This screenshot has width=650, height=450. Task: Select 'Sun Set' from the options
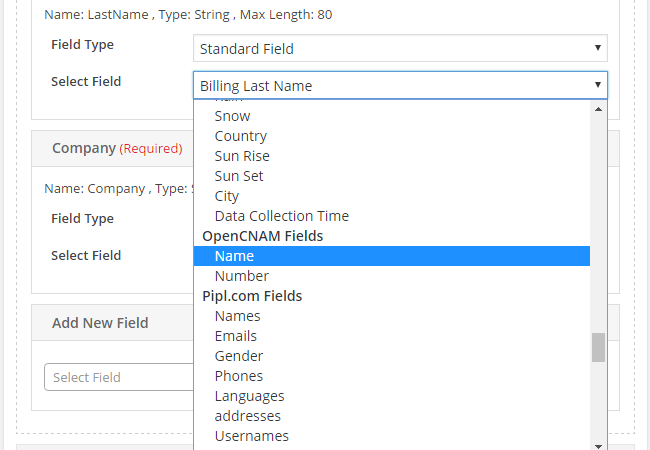[x=239, y=176]
